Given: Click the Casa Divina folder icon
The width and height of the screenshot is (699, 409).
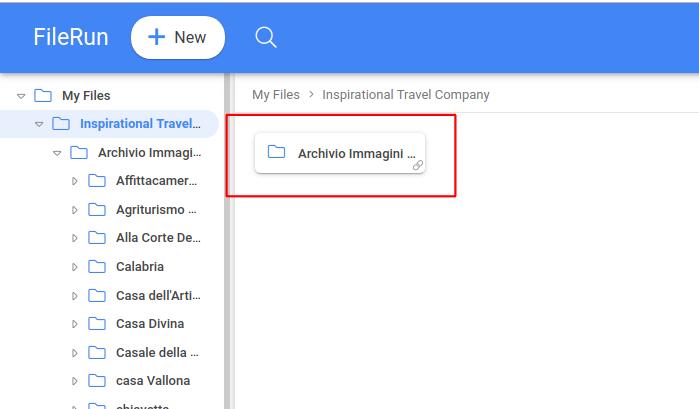Looking at the screenshot, I should 97,324.
